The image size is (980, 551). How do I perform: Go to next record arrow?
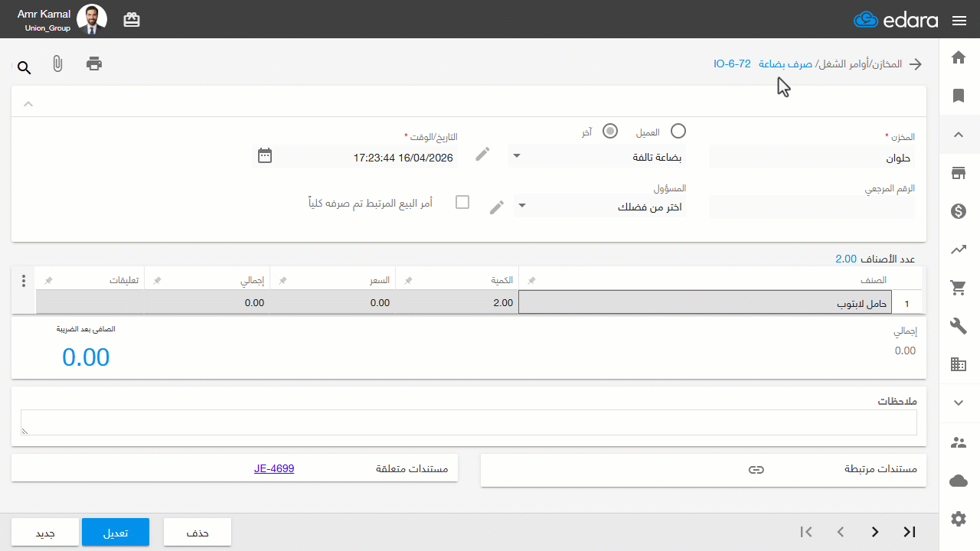click(875, 532)
